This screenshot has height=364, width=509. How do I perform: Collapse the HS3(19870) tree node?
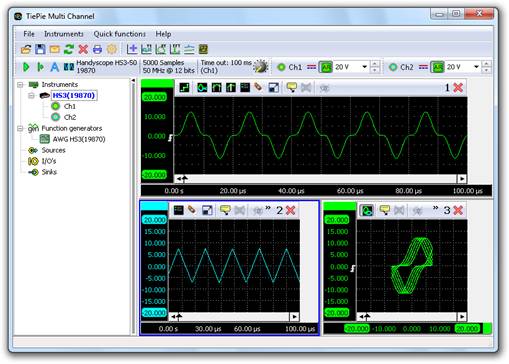point(31,96)
